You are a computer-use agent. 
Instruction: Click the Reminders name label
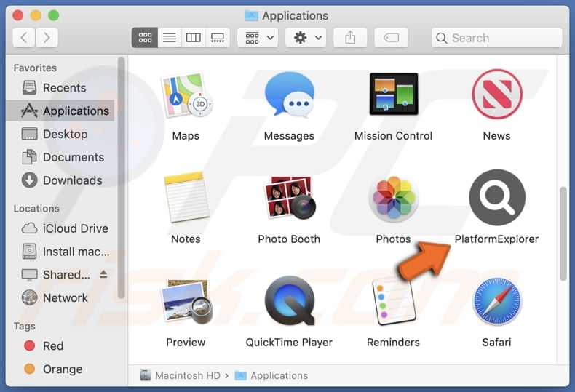tap(394, 343)
